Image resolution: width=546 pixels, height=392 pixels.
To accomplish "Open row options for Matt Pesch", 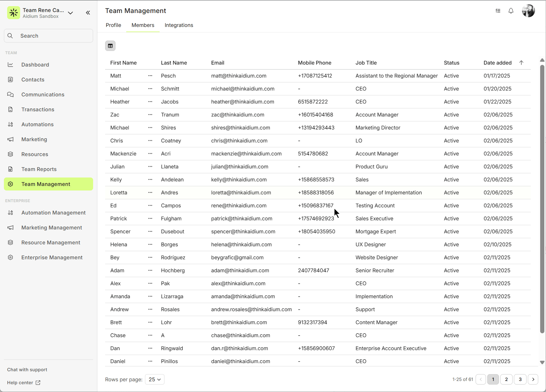I will tap(150, 76).
